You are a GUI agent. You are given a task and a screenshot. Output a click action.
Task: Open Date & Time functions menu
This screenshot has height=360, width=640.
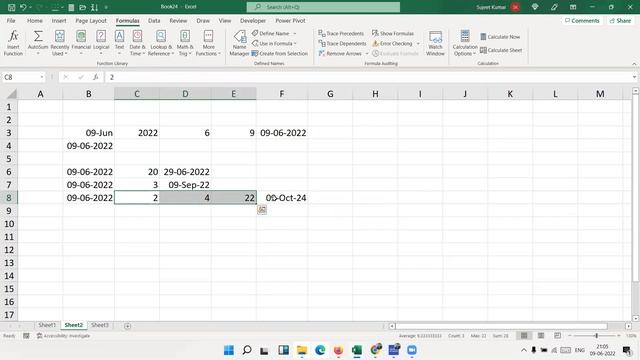137,42
